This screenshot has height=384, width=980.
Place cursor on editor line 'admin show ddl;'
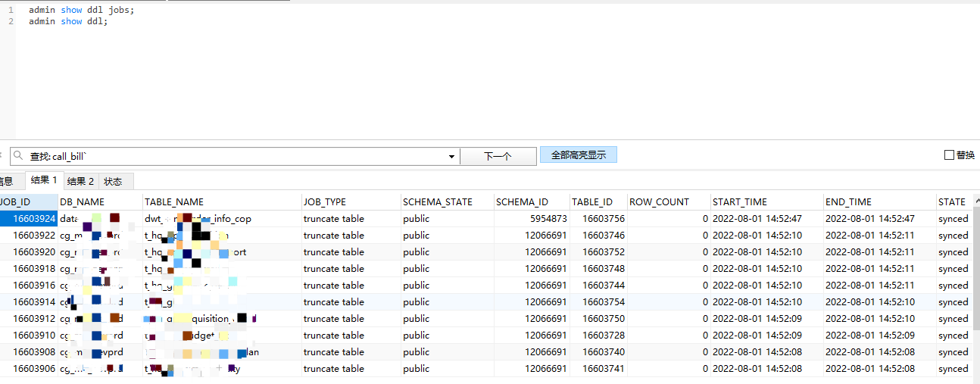68,21
